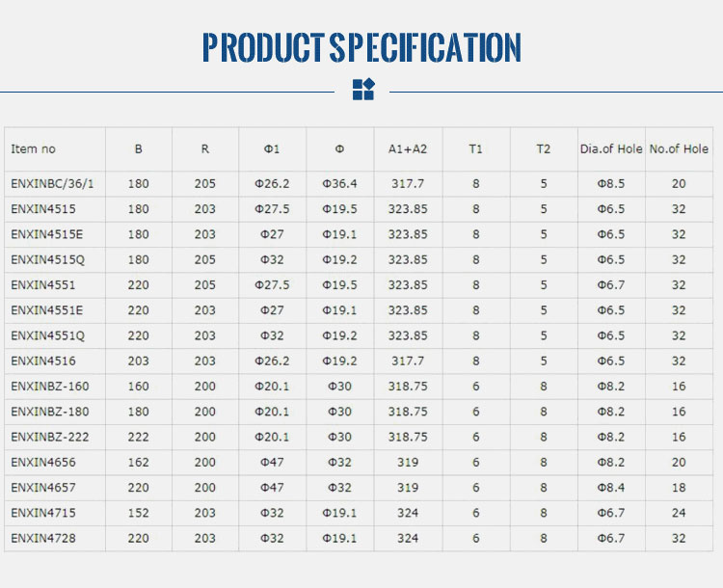
Task: Click the PRODUCT SPECIFICATION heading
Action: (361, 47)
